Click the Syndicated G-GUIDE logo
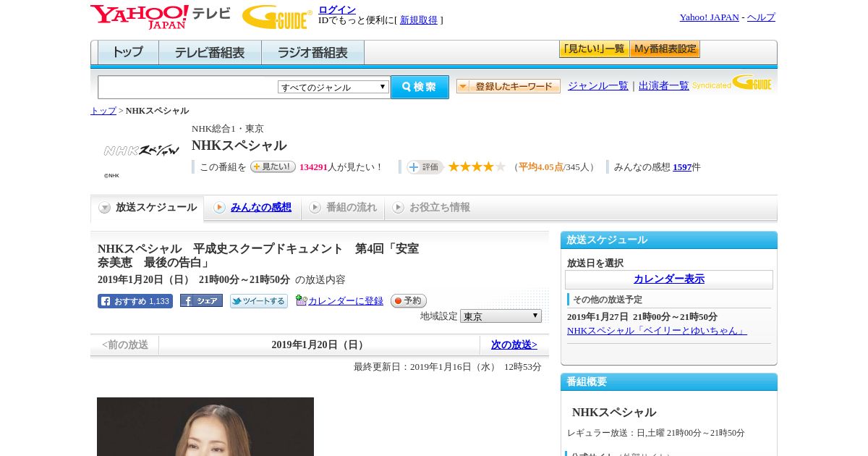 click(x=732, y=83)
